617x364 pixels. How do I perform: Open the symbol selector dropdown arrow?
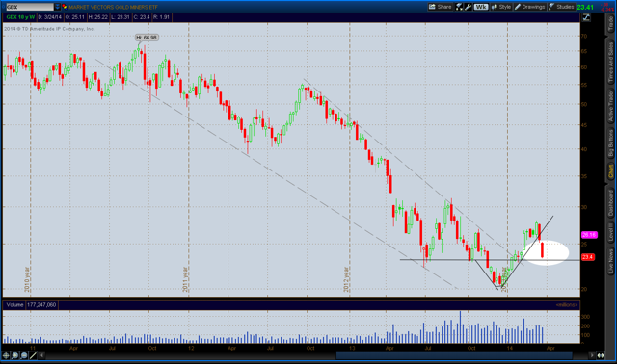(58, 7)
